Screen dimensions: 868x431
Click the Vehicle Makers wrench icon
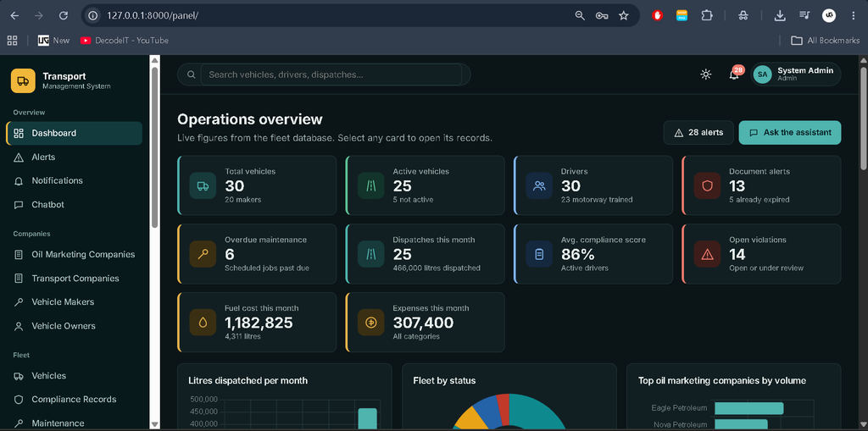19,302
